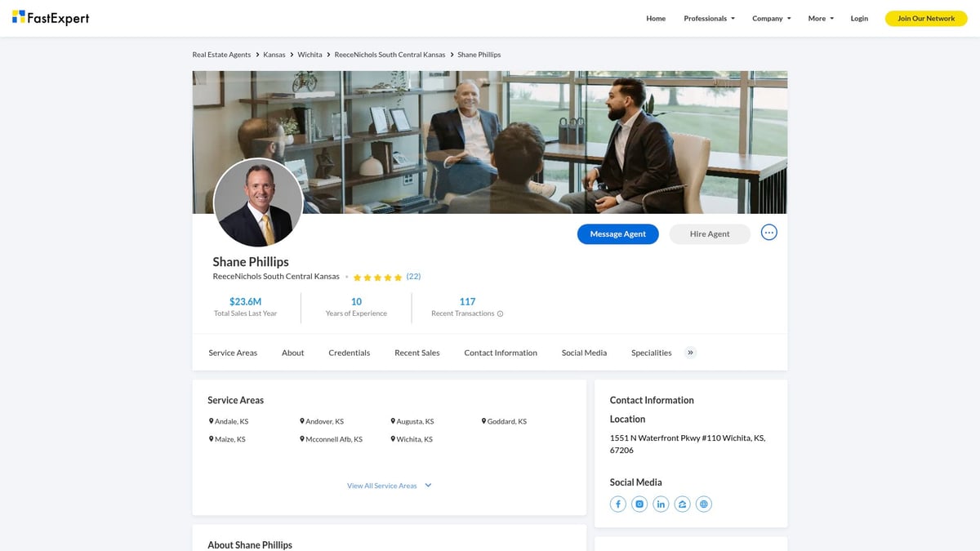
Task: Switch to the Credentials tab
Action: pyautogui.click(x=349, y=353)
